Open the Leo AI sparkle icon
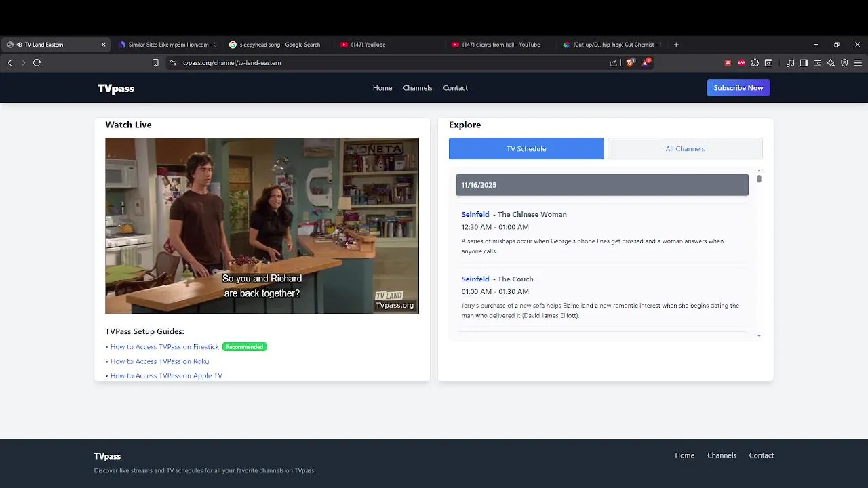 pyautogui.click(x=831, y=62)
